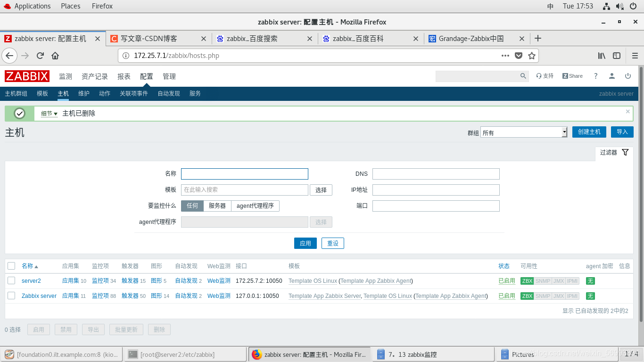The height and width of the screenshot is (362, 644).
Task: Select agent代理程序 monitoring option
Action: (x=255, y=206)
